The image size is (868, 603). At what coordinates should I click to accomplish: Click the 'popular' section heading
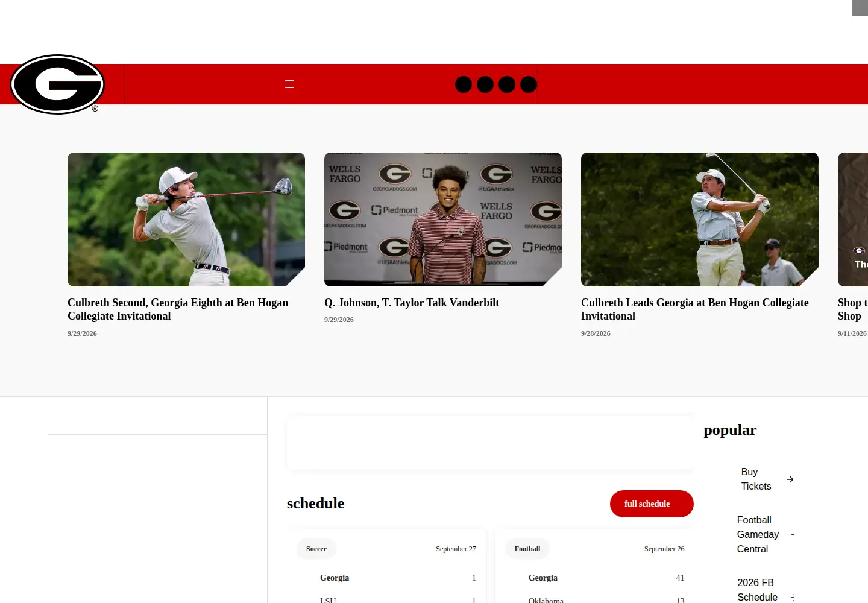point(730,430)
